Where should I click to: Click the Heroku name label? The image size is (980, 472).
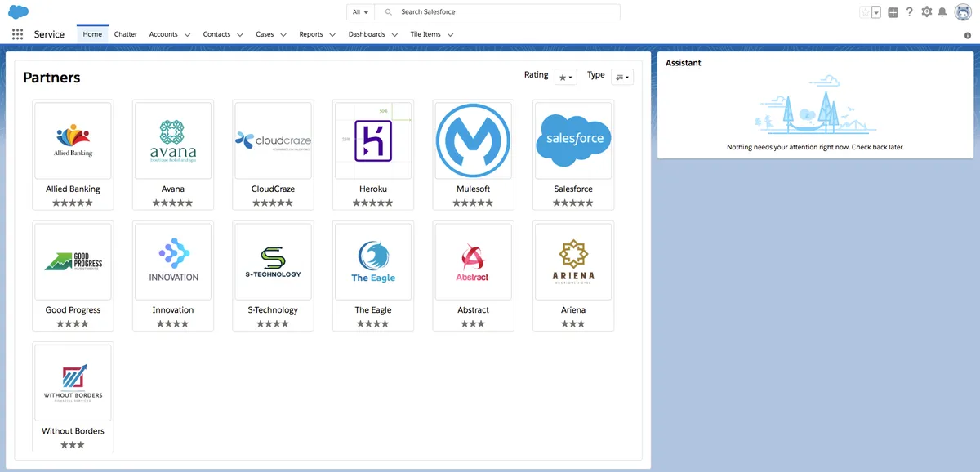[373, 189]
